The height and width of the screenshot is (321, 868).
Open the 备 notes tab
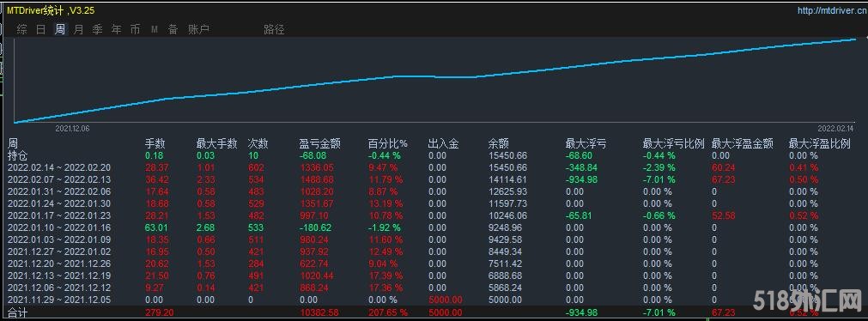click(173, 29)
